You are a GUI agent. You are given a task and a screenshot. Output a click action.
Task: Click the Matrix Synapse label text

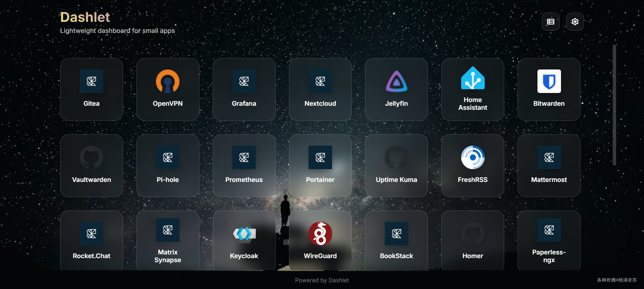[x=168, y=256]
